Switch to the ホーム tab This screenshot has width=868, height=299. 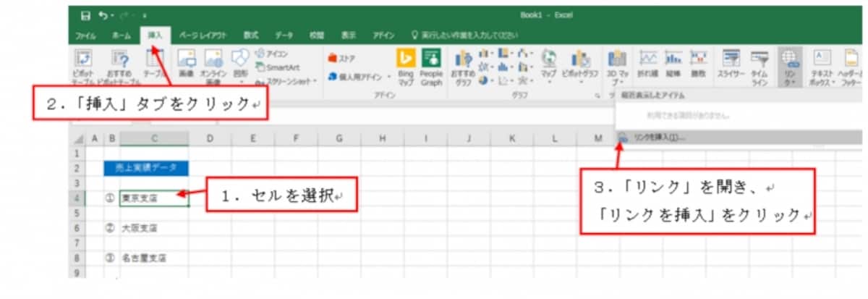122,35
